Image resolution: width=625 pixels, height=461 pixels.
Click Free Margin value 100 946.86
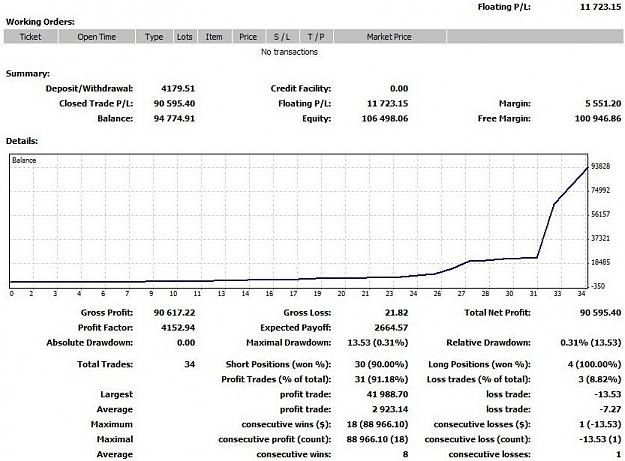click(x=598, y=118)
